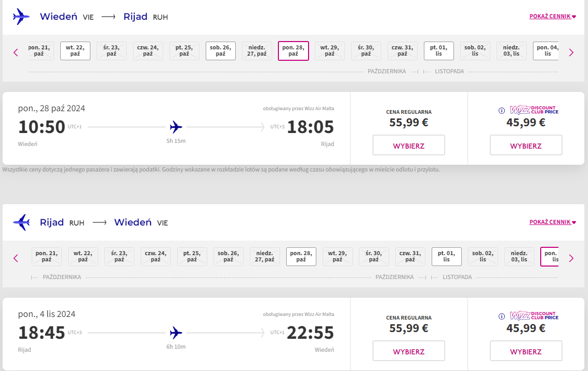588x371 pixels.
Task: Click the arriving plane icon beside Rijad RUH
Action: [x=21, y=222]
